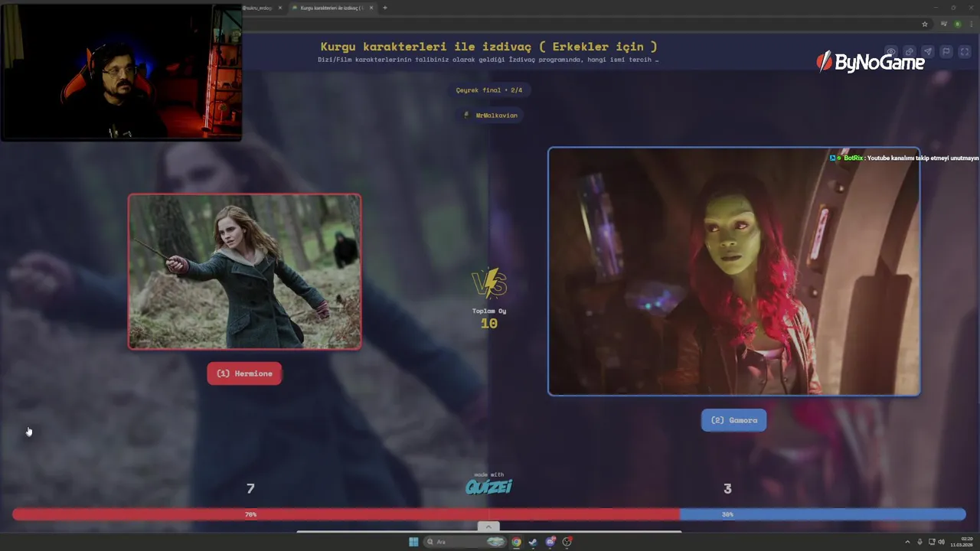Click Hermione's vote count 7
Screen dimensions: 980x551
[x=250, y=488]
